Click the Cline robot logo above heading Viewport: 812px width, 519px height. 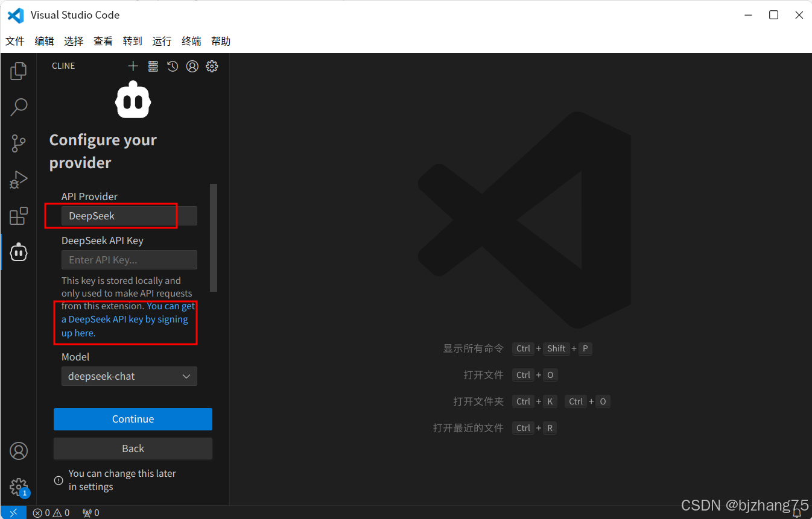point(133,99)
